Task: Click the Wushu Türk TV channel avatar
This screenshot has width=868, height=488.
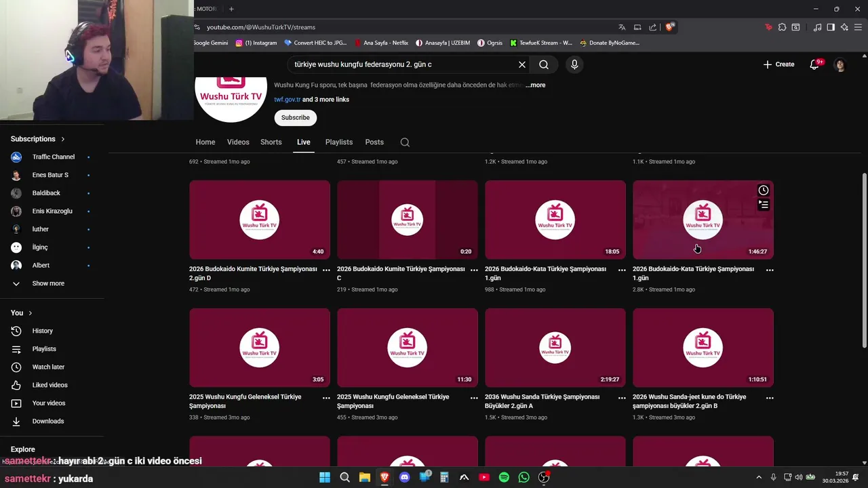Action: pos(231,100)
